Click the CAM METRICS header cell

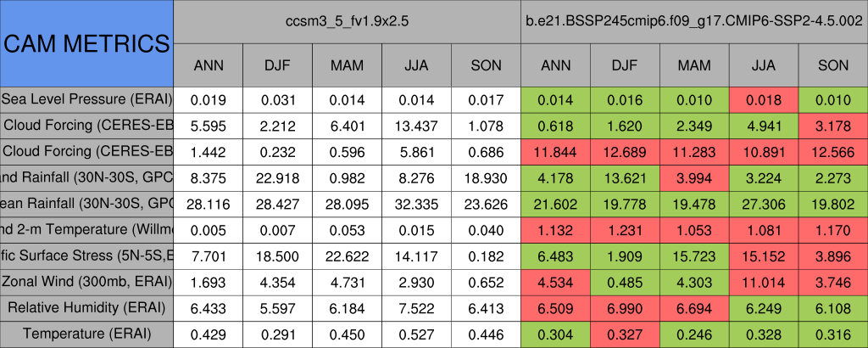click(86, 42)
